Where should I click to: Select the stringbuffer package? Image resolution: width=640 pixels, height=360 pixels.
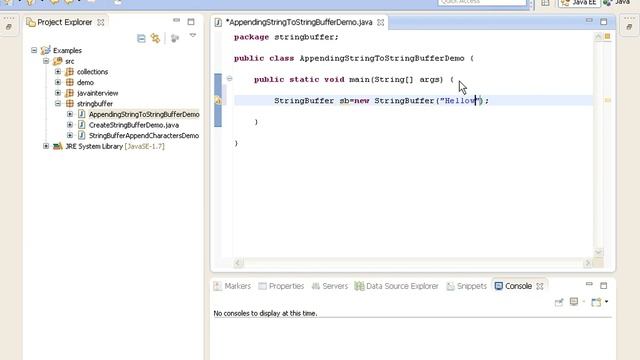(x=95, y=104)
